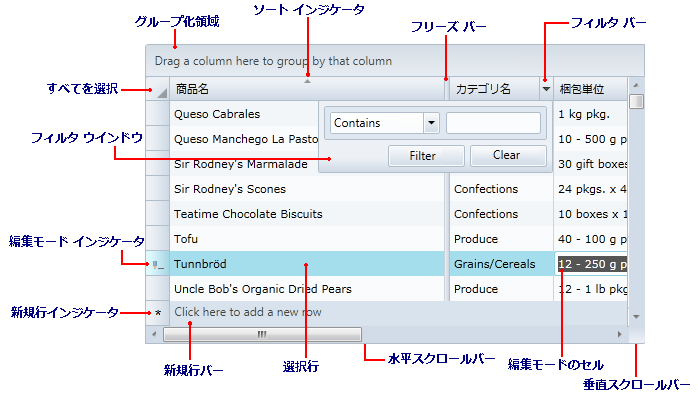Click the vertical scrollbar down arrow
Viewport: 698px width, 397px height.
click(x=636, y=317)
